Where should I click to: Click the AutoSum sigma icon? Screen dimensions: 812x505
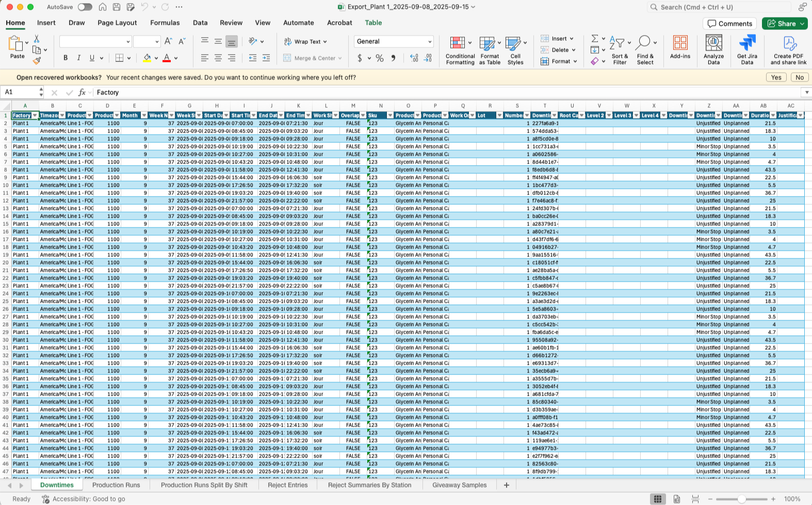(595, 39)
